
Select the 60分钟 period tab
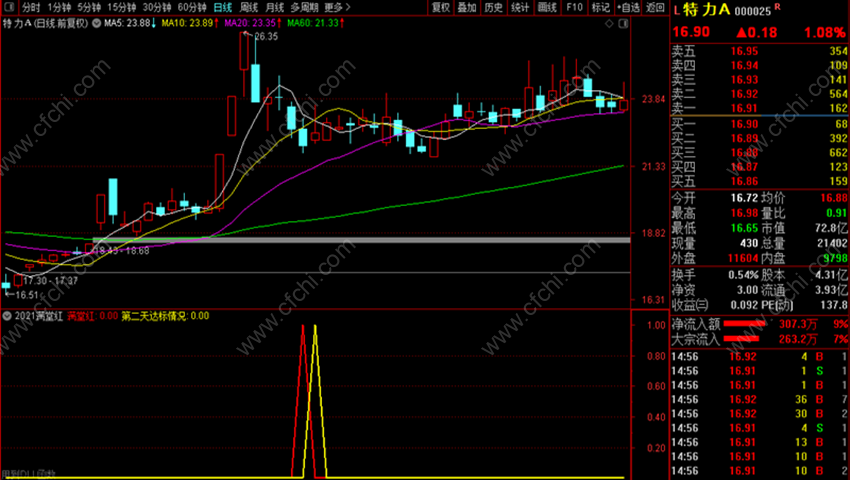click(x=192, y=8)
